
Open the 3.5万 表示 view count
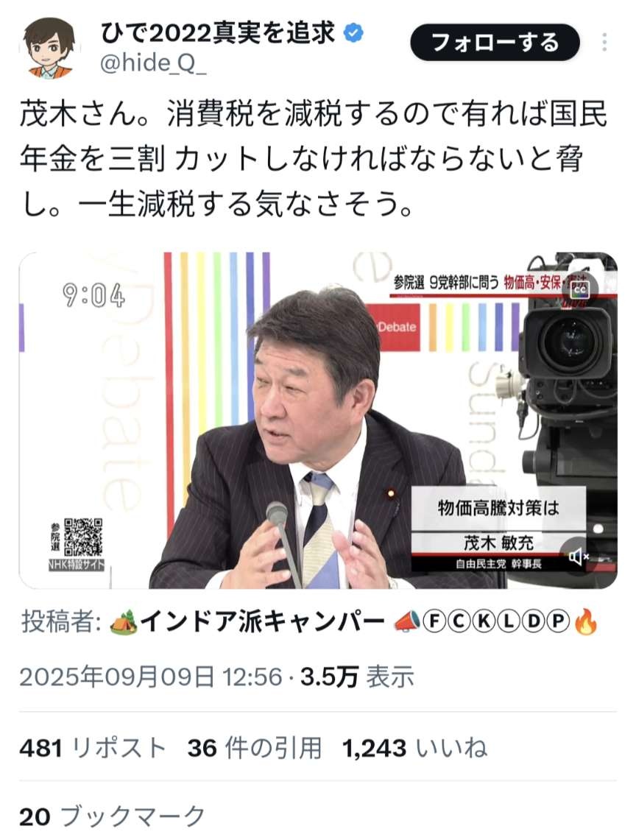coord(357,677)
